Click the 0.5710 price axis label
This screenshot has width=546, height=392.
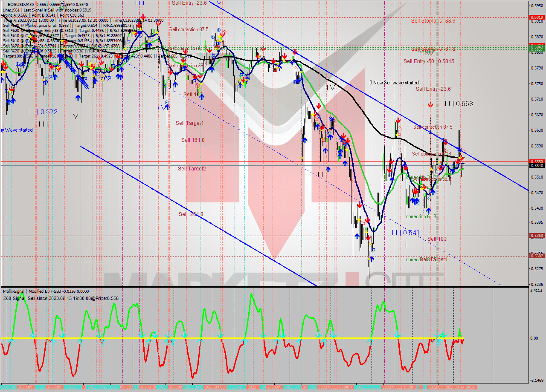click(537, 99)
